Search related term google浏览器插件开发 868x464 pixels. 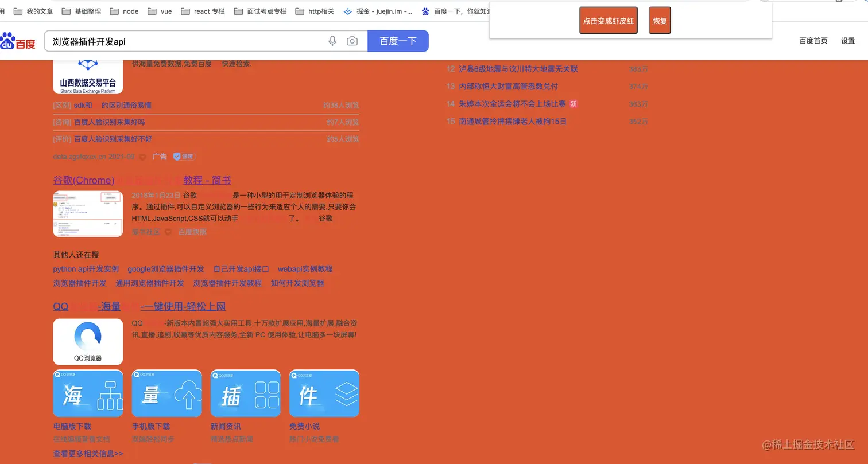tap(165, 269)
